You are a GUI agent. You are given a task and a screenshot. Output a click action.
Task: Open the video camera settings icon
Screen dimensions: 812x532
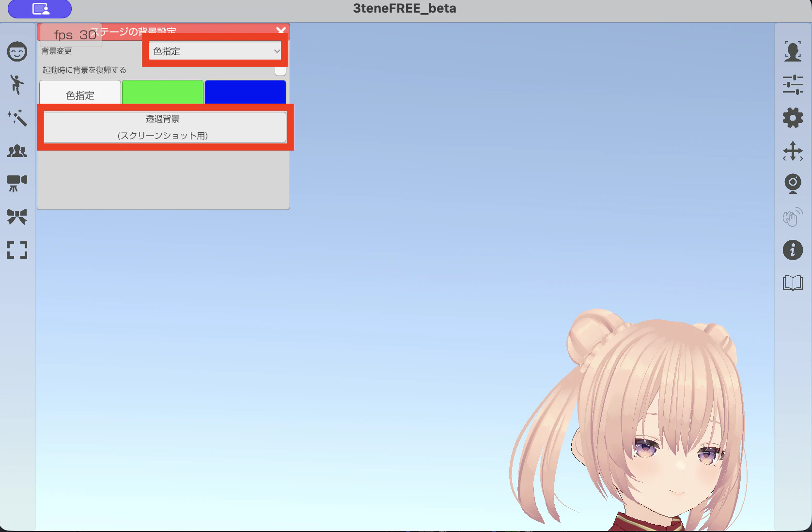(x=17, y=184)
